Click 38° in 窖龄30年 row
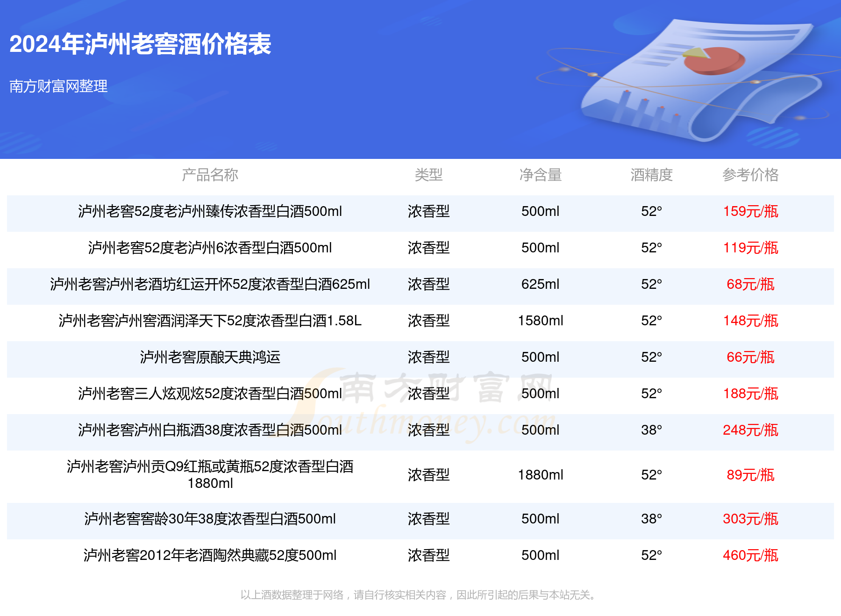The height and width of the screenshot is (616, 841). click(x=651, y=519)
